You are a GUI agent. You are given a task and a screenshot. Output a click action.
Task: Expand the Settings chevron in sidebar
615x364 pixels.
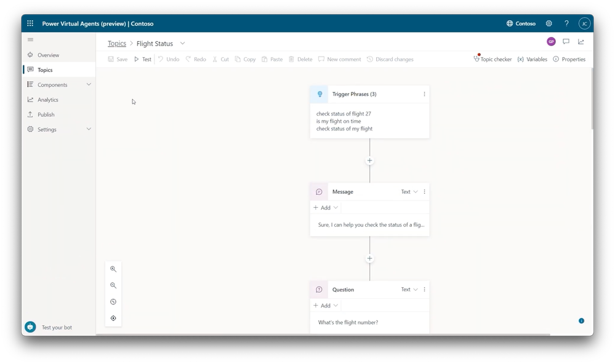tap(89, 129)
